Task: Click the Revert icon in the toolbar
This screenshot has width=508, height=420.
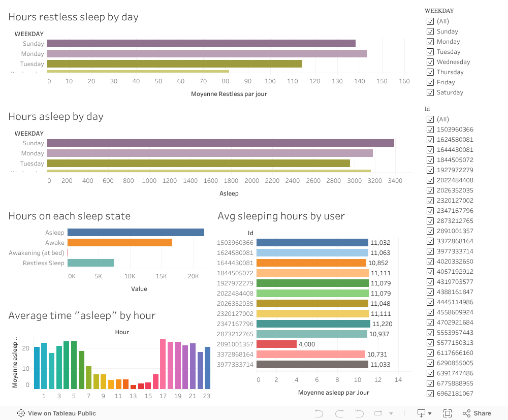Action: (x=359, y=413)
